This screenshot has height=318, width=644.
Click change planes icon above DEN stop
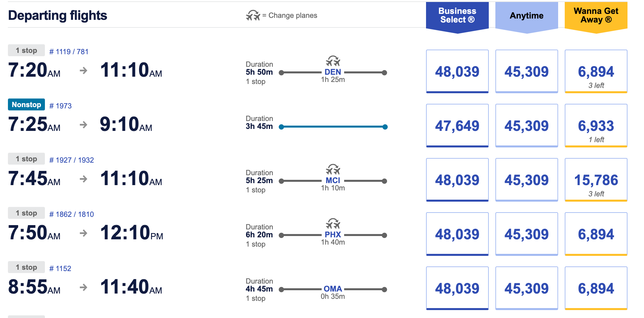[x=333, y=61]
